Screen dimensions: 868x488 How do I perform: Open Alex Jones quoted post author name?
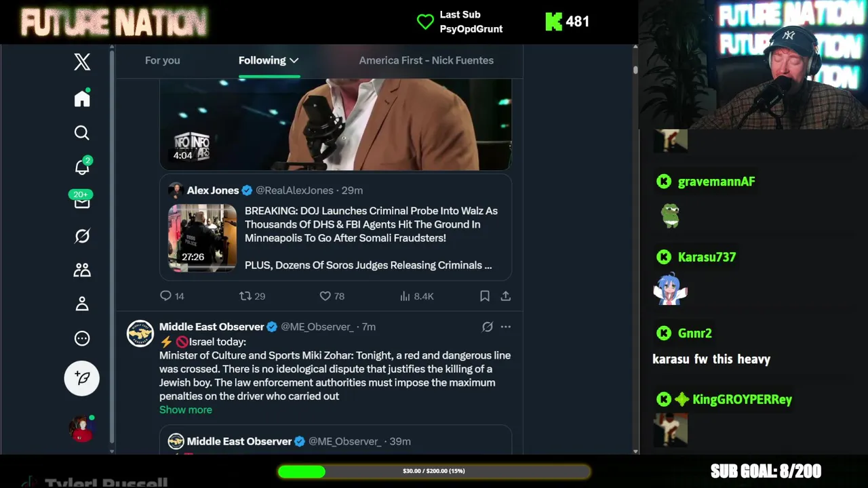click(213, 190)
